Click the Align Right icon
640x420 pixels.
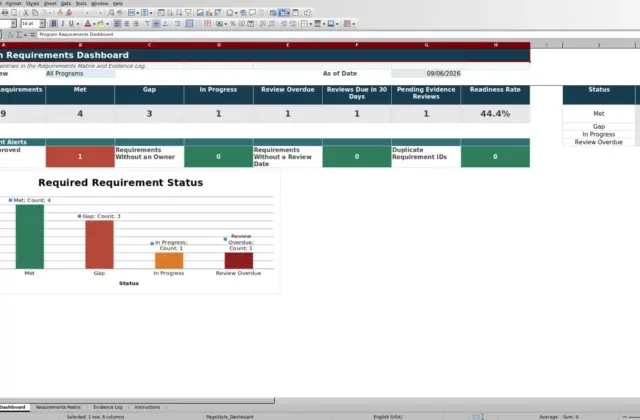point(136,24)
